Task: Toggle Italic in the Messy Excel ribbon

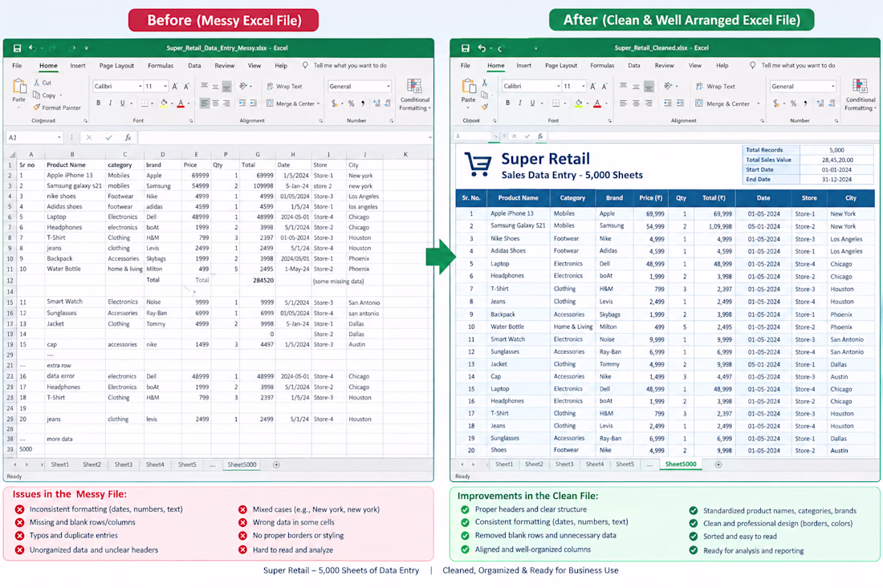Action: click(x=111, y=103)
